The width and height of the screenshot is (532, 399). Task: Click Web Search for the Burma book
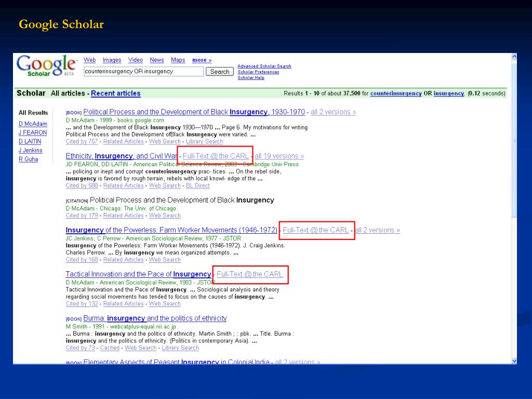coord(141,348)
